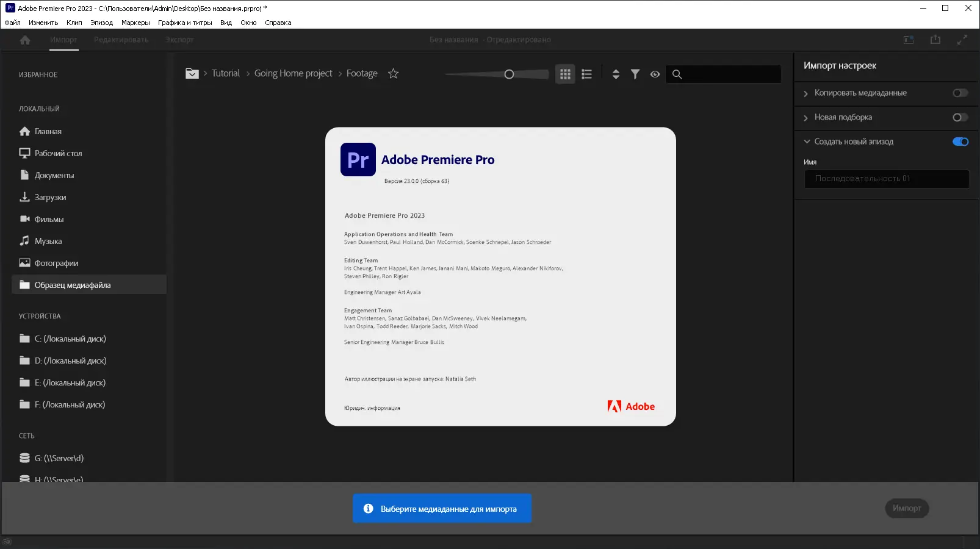Open the Изменить menu
The height and width of the screenshot is (549, 980).
[43, 23]
